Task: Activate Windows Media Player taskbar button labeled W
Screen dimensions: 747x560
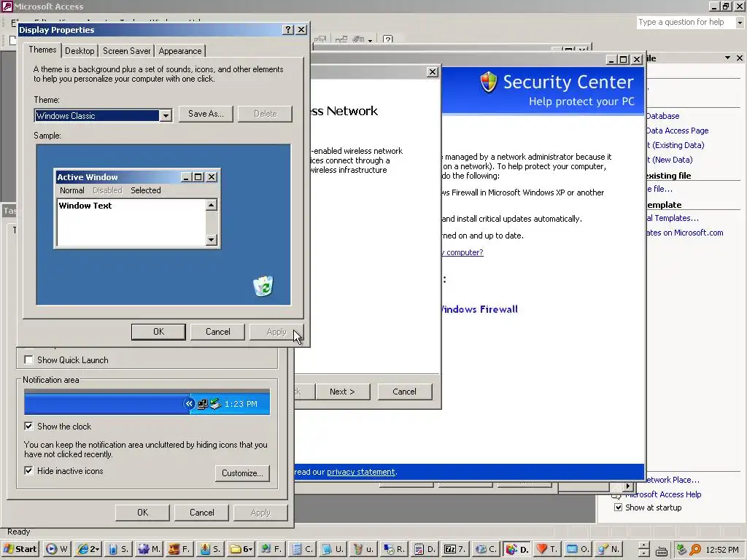Action: 56,549
